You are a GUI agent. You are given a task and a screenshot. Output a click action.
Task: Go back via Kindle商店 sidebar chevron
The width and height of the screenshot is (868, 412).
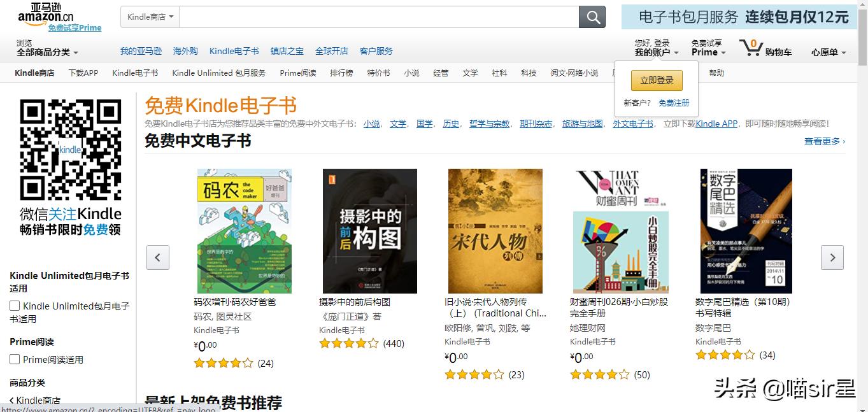click(x=12, y=401)
